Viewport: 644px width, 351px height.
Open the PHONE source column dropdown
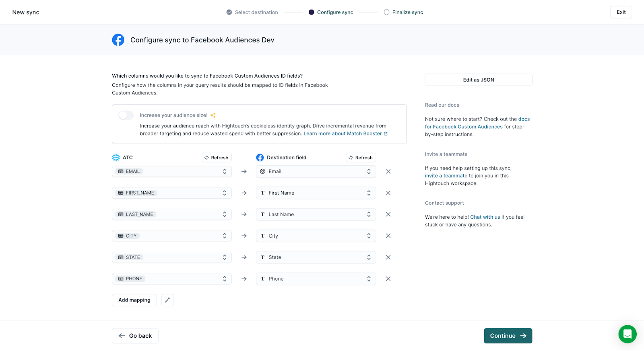pyautogui.click(x=172, y=279)
